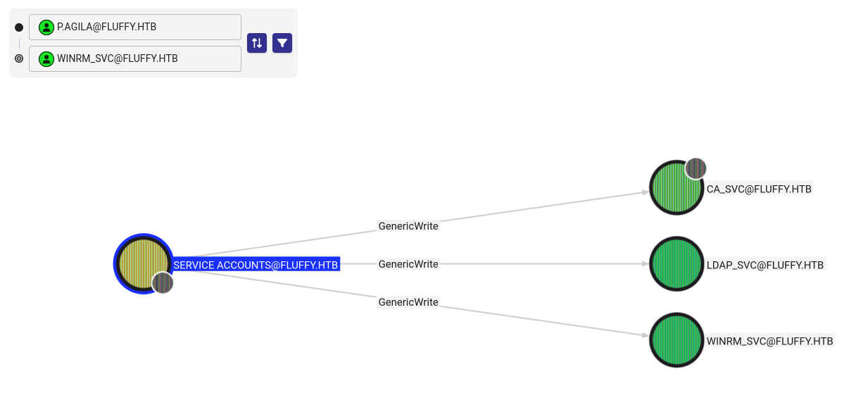Select the SERVICE ACCOUNTS group node circle
Screen dimensions: 868x405
[x=141, y=262]
